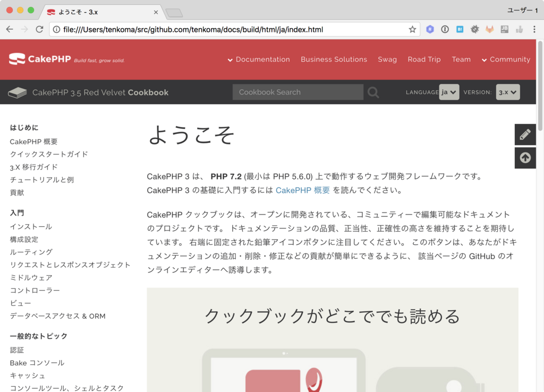Open the Chrome three-dot menu
The height and width of the screenshot is (392, 544).
534,30
